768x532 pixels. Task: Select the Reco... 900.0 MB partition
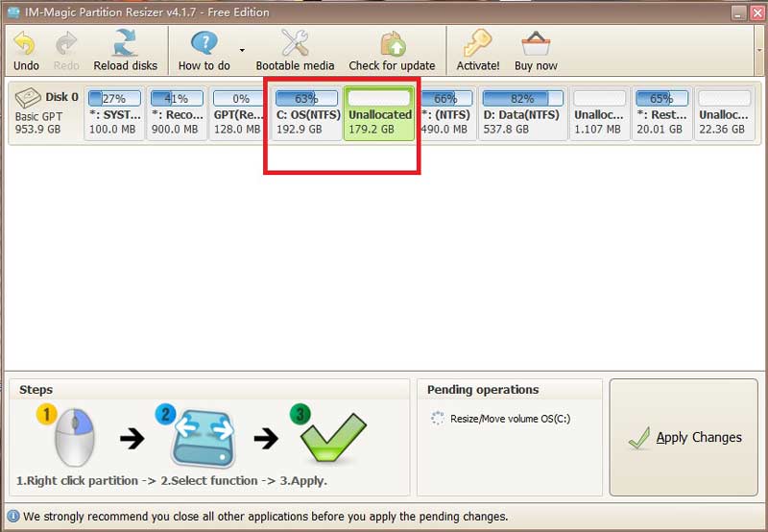click(x=177, y=113)
